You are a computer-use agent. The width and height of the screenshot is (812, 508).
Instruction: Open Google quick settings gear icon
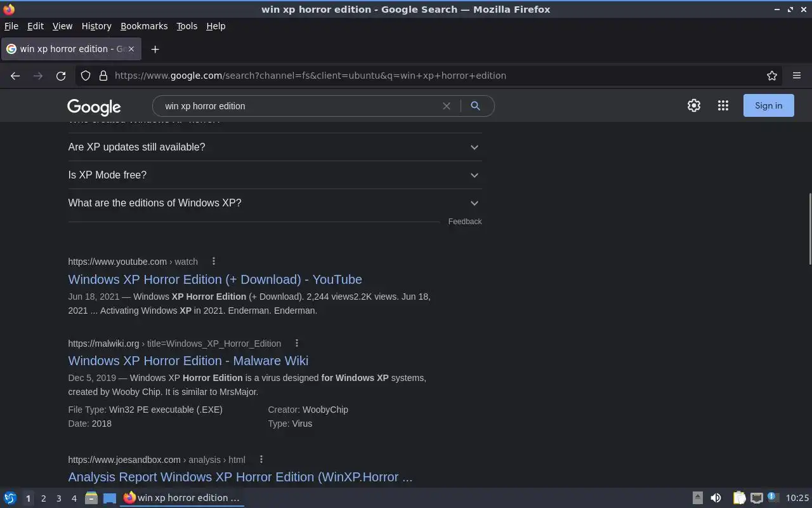click(694, 105)
